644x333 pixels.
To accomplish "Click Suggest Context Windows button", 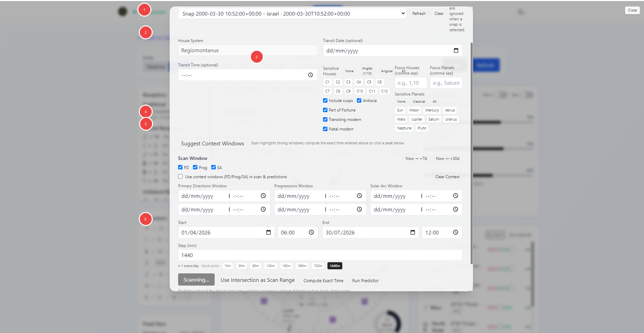I will [x=212, y=143].
